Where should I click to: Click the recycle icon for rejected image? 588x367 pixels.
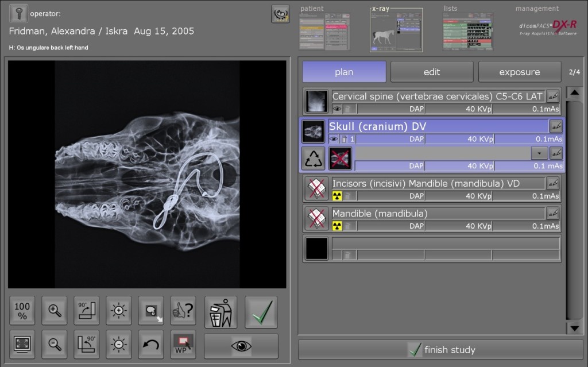(313, 159)
